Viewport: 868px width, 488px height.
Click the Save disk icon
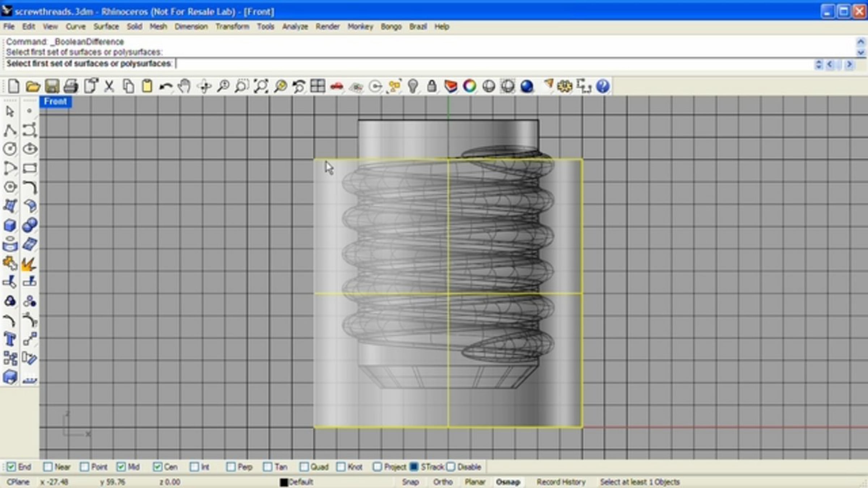click(52, 86)
